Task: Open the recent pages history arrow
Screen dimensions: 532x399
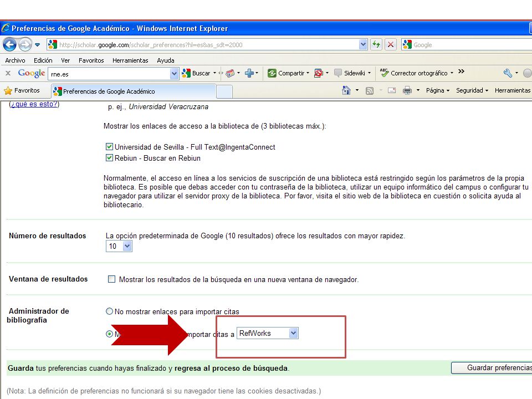Action: point(37,45)
